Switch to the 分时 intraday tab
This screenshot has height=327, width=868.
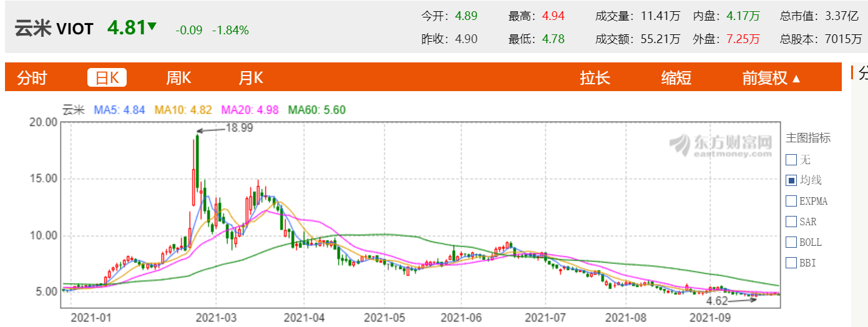coord(32,78)
